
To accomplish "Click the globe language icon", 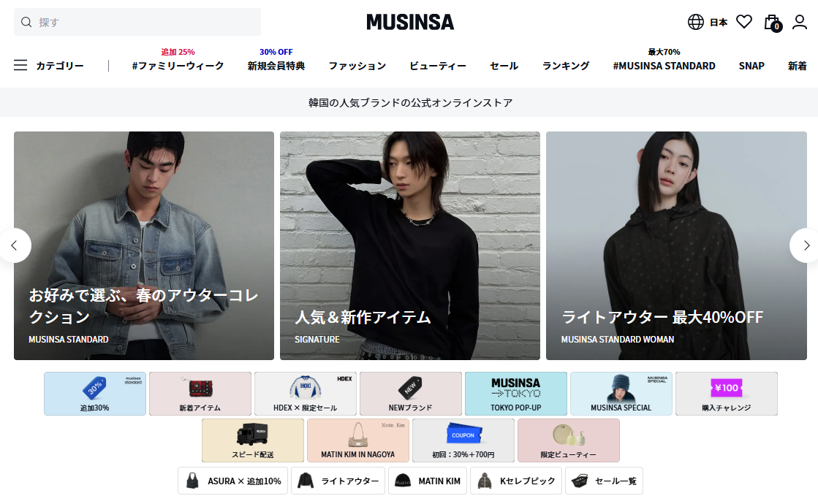I will pyautogui.click(x=695, y=22).
